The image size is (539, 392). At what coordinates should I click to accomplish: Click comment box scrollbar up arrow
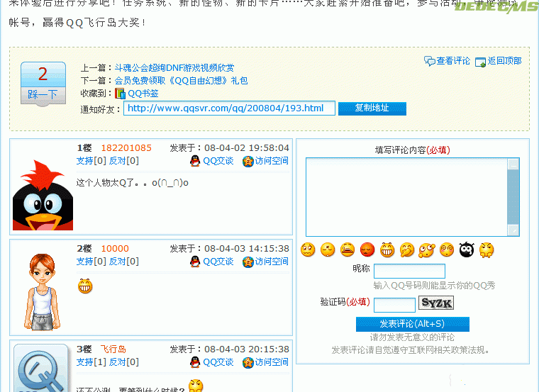point(513,164)
